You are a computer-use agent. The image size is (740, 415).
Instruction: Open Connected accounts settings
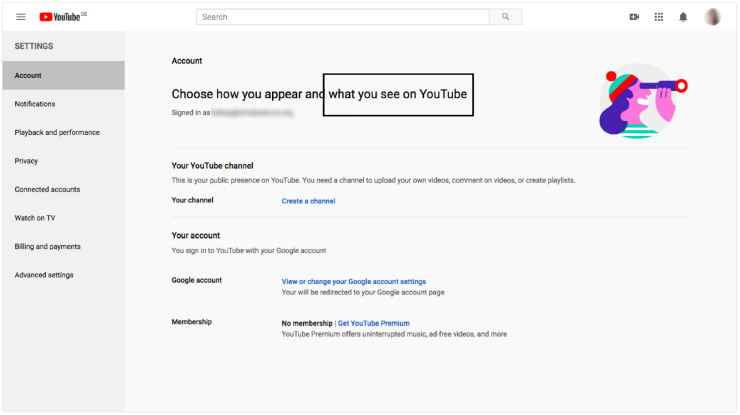[64, 189]
